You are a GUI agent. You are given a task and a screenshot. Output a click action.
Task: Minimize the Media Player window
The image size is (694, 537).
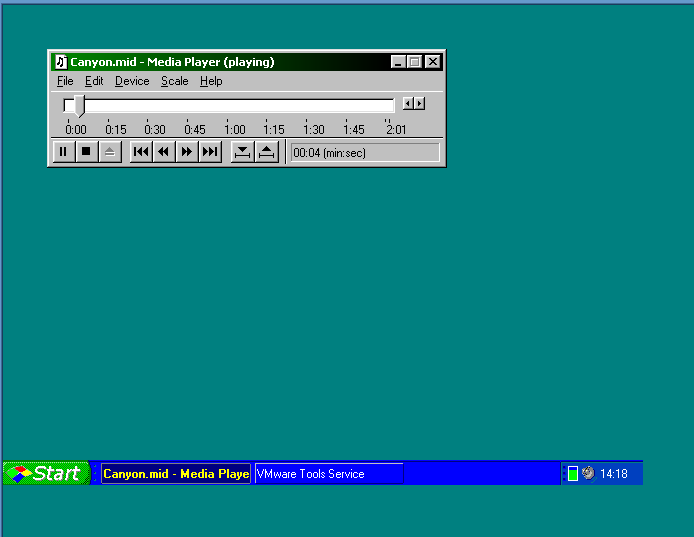398,62
